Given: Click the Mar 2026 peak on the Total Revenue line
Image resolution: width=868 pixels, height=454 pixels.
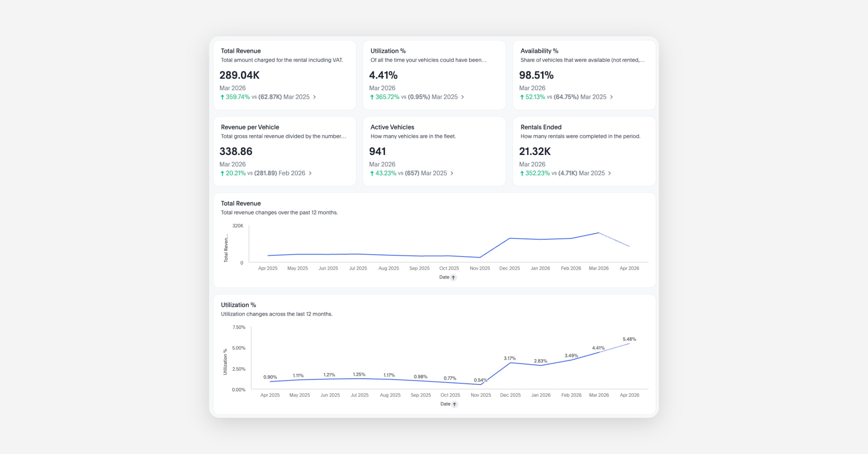Looking at the screenshot, I should tap(599, 233).
